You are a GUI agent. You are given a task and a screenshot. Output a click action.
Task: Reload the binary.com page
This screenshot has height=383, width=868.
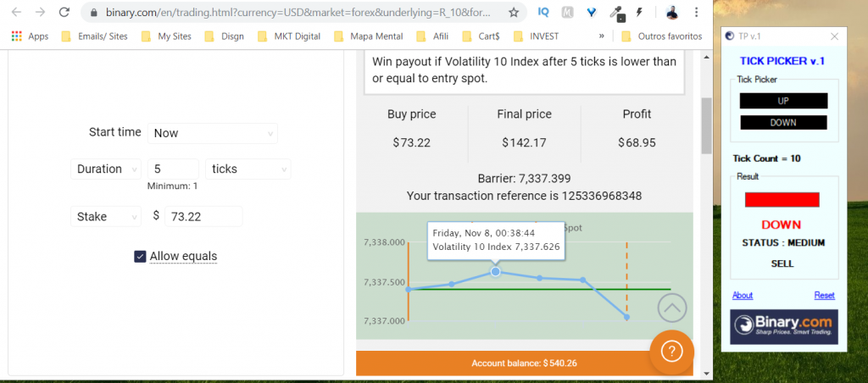64,12
